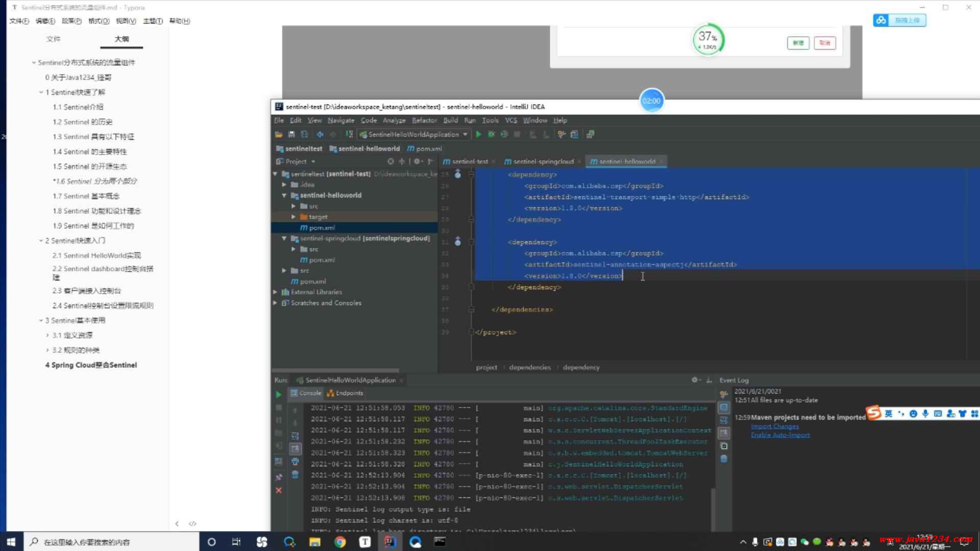Screen dimensions: 980x551
Task: Click the red cancel button in download dialog
Action: (x=825, y=43)
